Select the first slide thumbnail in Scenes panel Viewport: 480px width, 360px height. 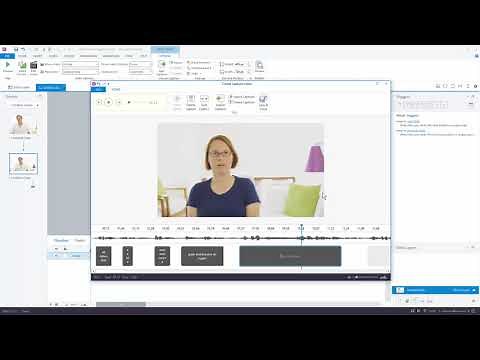pyautogui.click(x=23, y=124)
